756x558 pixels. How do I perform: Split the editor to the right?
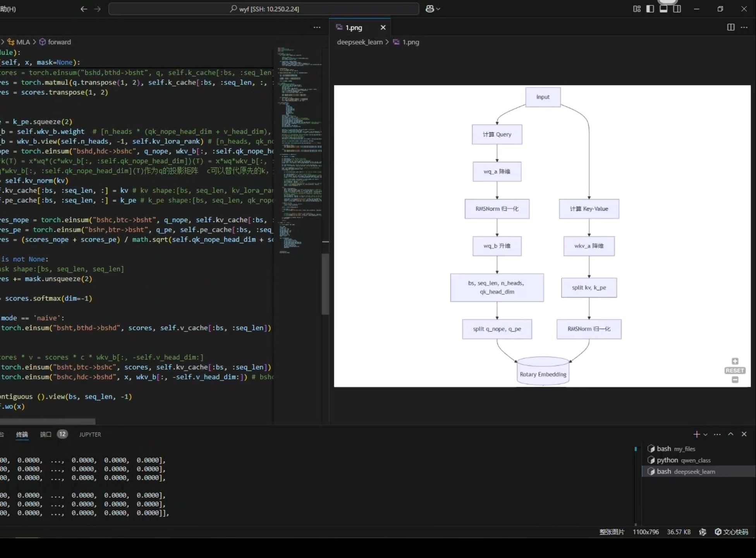[x=730, y=27]
